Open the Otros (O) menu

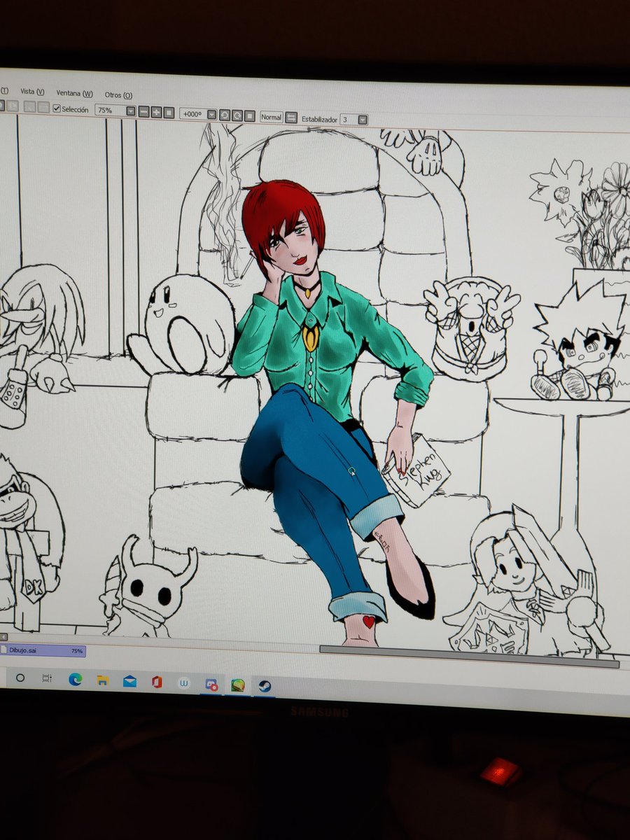pyautogui.click(x=118, y=94)
